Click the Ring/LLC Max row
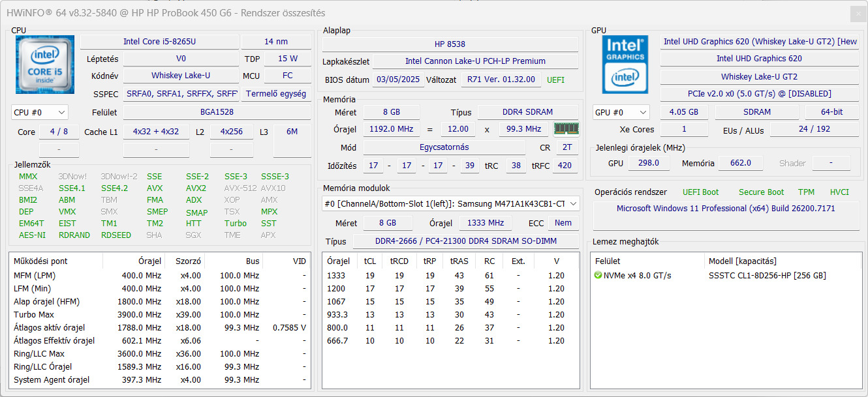868x397 pixels. click(x=160, y=353)
